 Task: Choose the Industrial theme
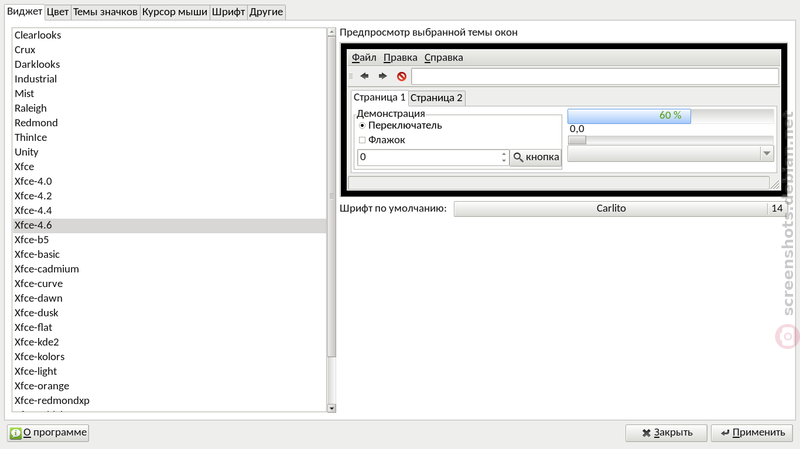(x=169, y=79)
